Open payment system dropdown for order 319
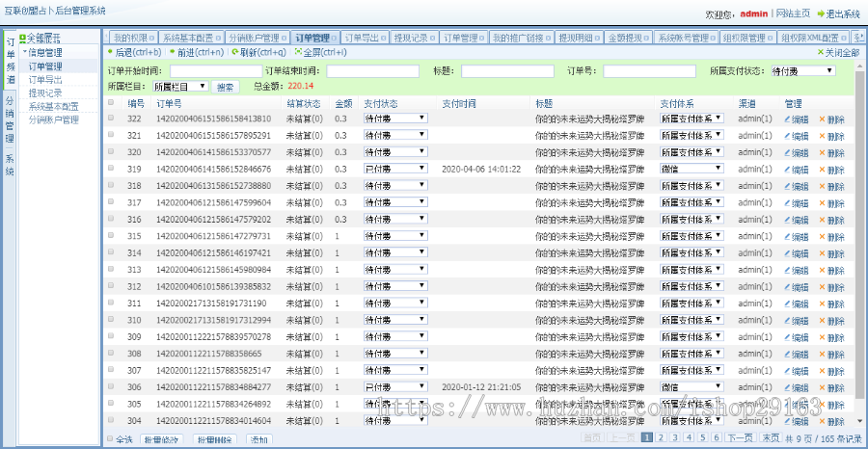868x449 pixels. click(692, 169)
